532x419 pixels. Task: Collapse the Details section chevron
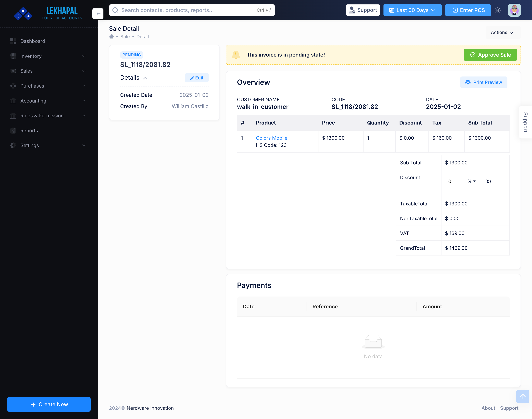pos(145,78)
